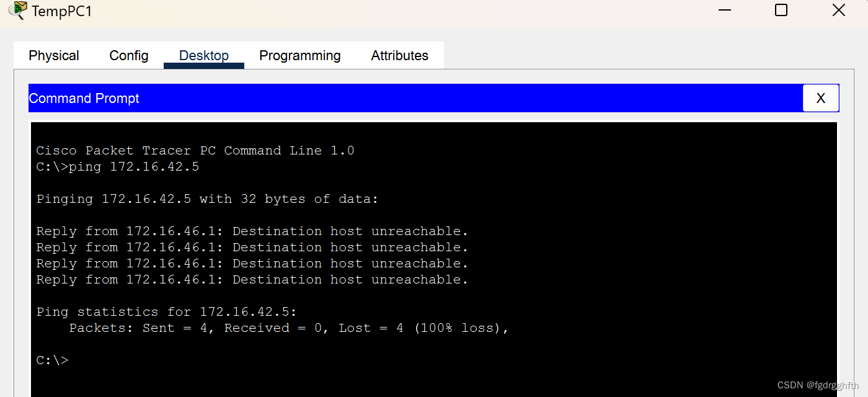Switch to the Physical tab
Viewport: 868px width, 397px height.
coord(54,56)
